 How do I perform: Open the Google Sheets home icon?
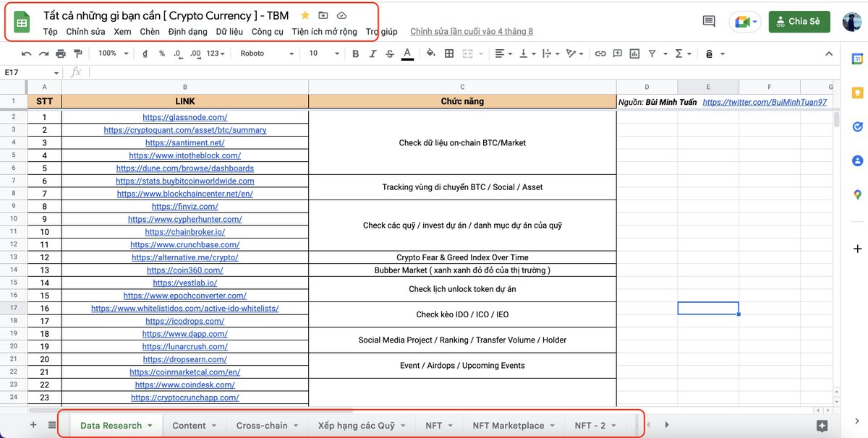tap(22, 22)
